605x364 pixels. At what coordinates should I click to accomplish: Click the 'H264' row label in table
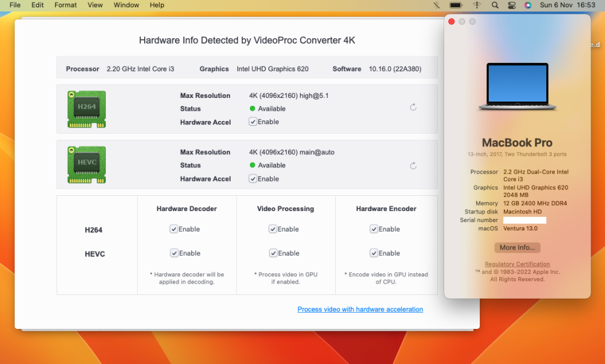93,230
